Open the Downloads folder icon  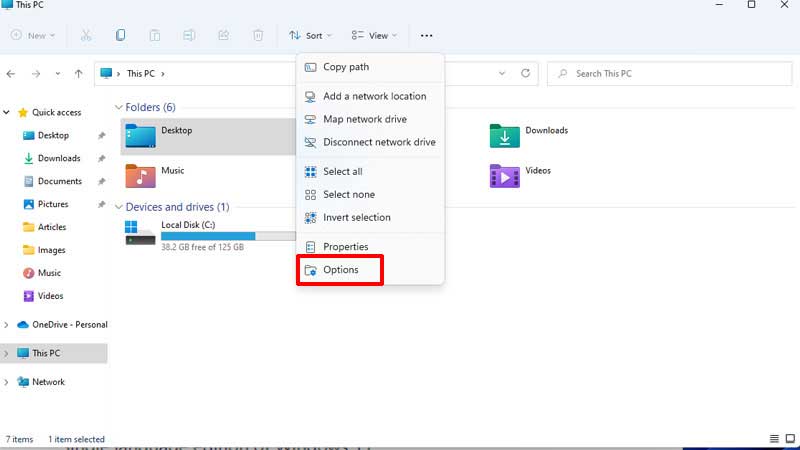point(505,135)
